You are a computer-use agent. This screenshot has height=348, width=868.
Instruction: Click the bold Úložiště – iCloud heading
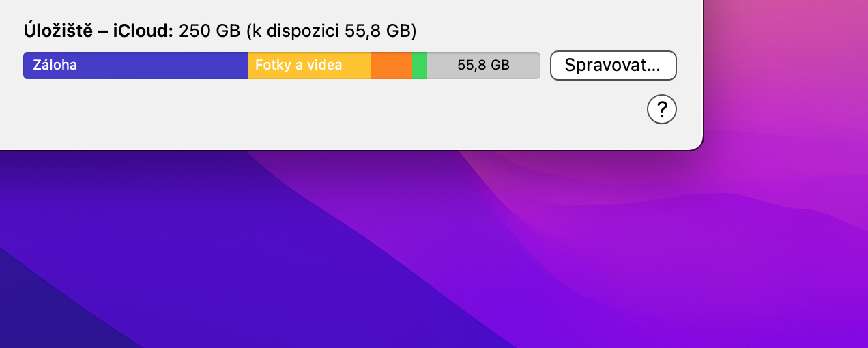[x=99, y=31]
